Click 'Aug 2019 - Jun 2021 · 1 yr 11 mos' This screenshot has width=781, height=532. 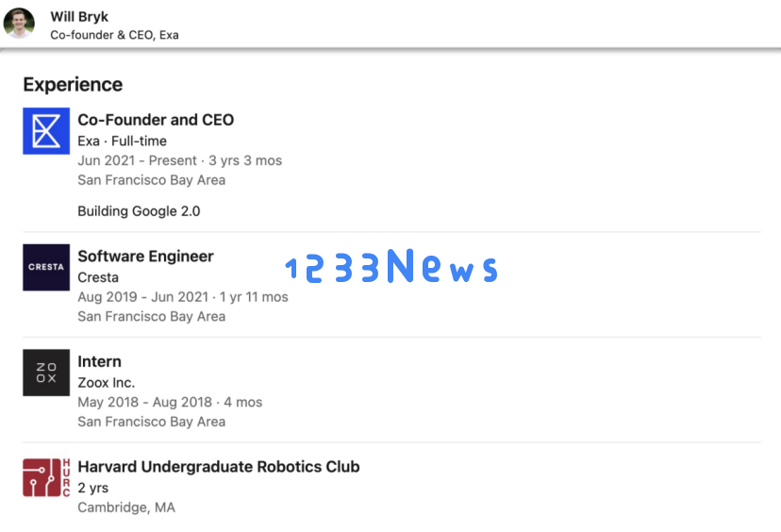click(183, 297)
